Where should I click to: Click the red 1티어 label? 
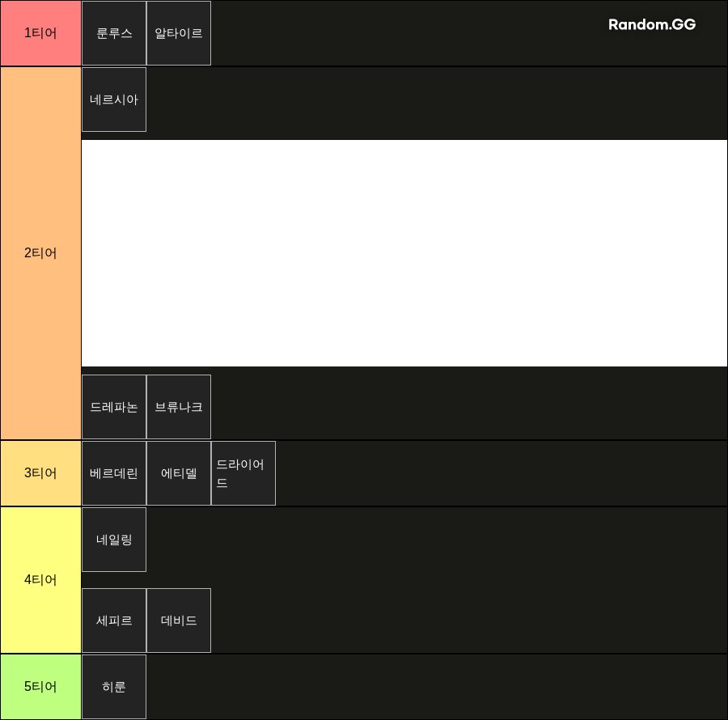(40, 33)
